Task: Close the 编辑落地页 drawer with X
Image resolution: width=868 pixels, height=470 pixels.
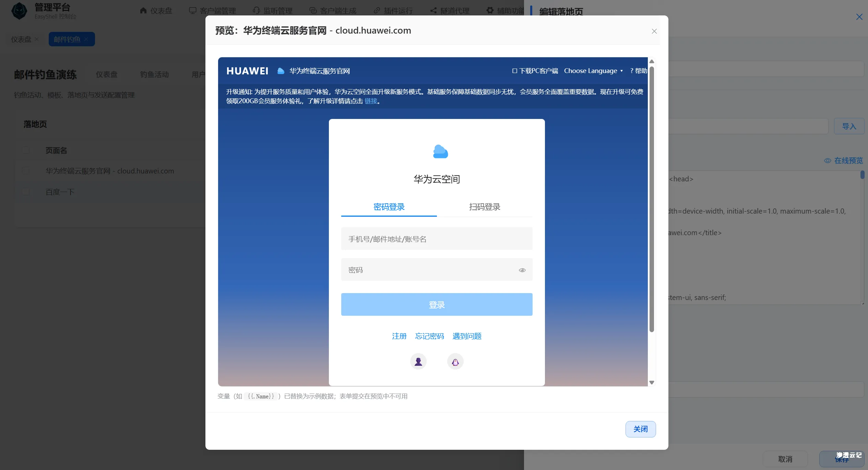Action: (859, 17)
